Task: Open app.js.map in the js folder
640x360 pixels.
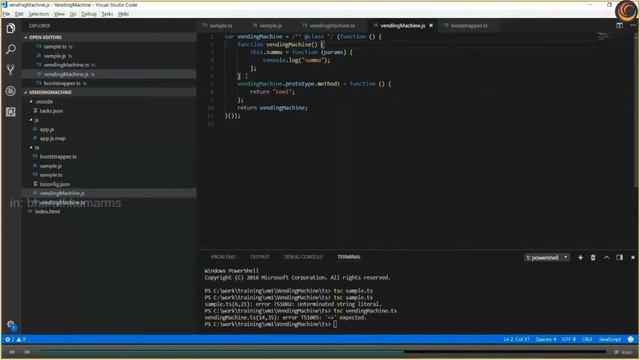Action: (x=52, y=138)
